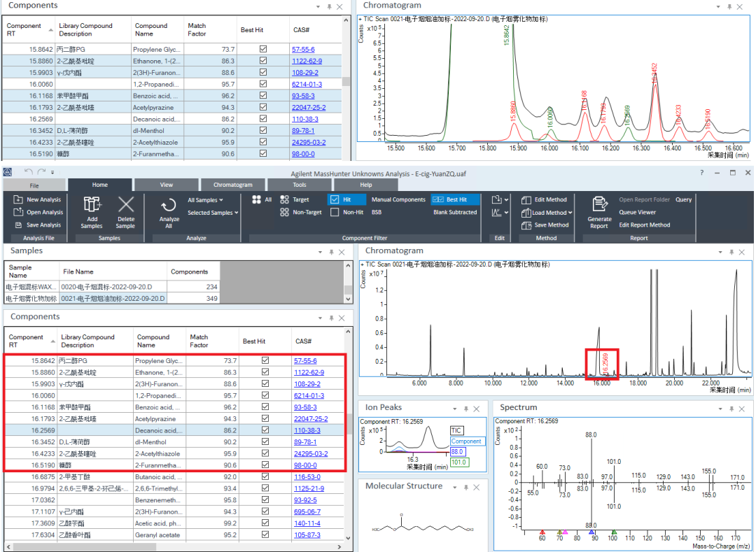
Task: Click the 101.0 ion legend box
Action: coord(459,462)
